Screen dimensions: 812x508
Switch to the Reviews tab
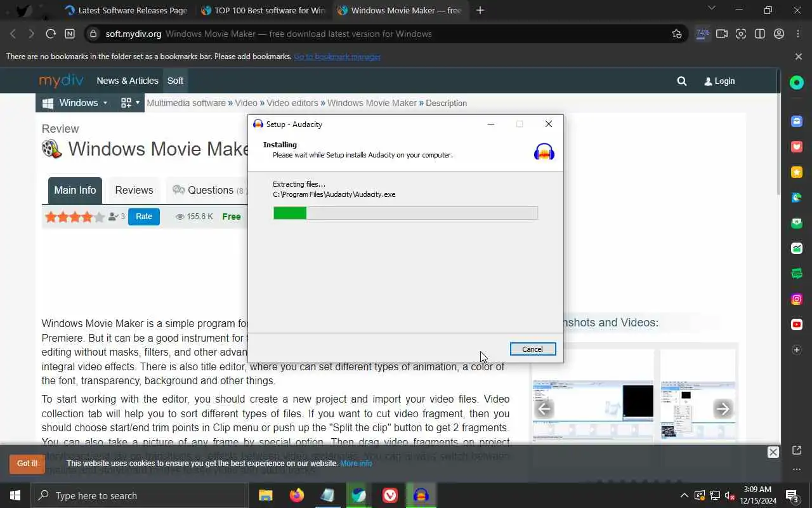134,190
